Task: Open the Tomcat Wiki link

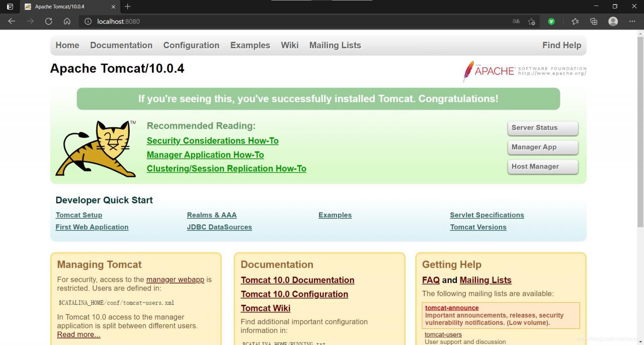Action: pos(266,308)
